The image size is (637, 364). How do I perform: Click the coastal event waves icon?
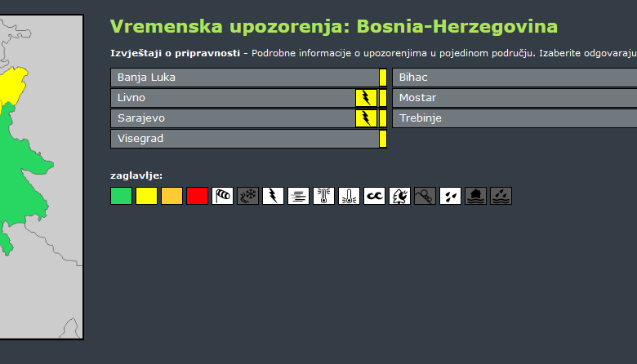point(374,196)
